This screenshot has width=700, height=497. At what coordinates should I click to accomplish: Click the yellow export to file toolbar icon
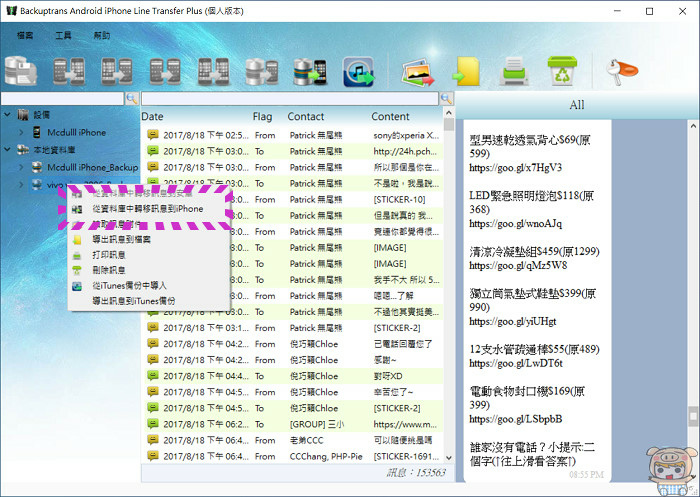(467, 71)
